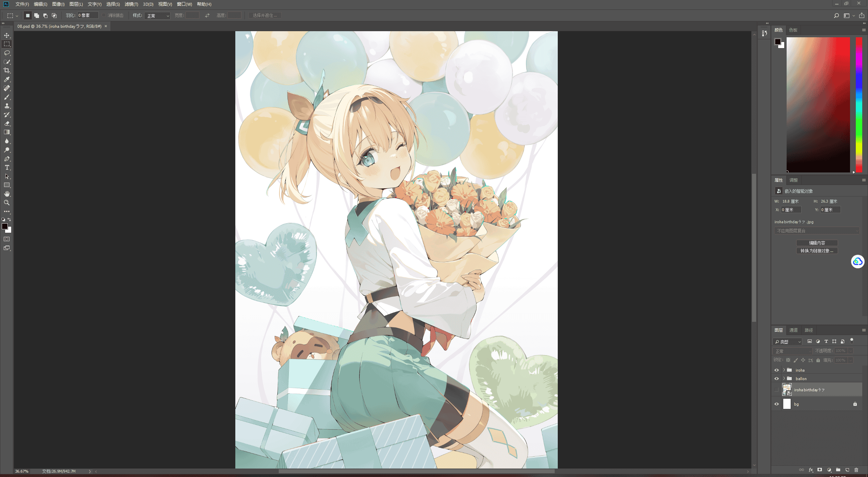
Task: Hide the iroha group layer
Action: click(x=776, y=370)
